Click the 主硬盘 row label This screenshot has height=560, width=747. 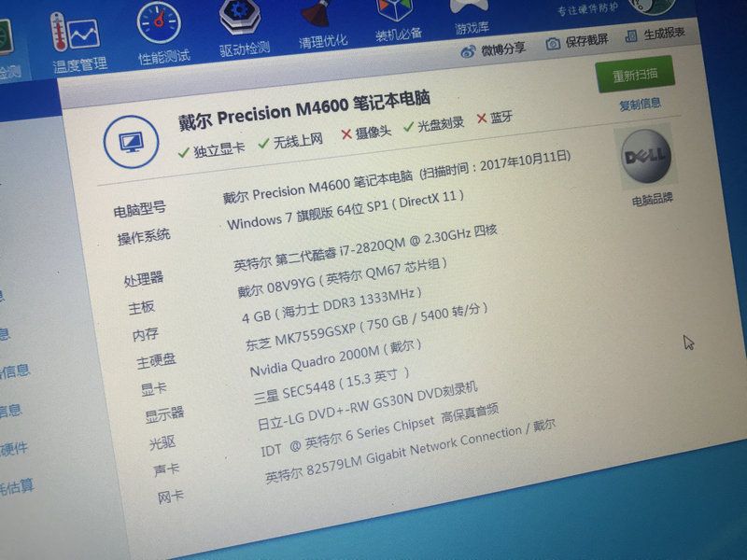point(156,361)
